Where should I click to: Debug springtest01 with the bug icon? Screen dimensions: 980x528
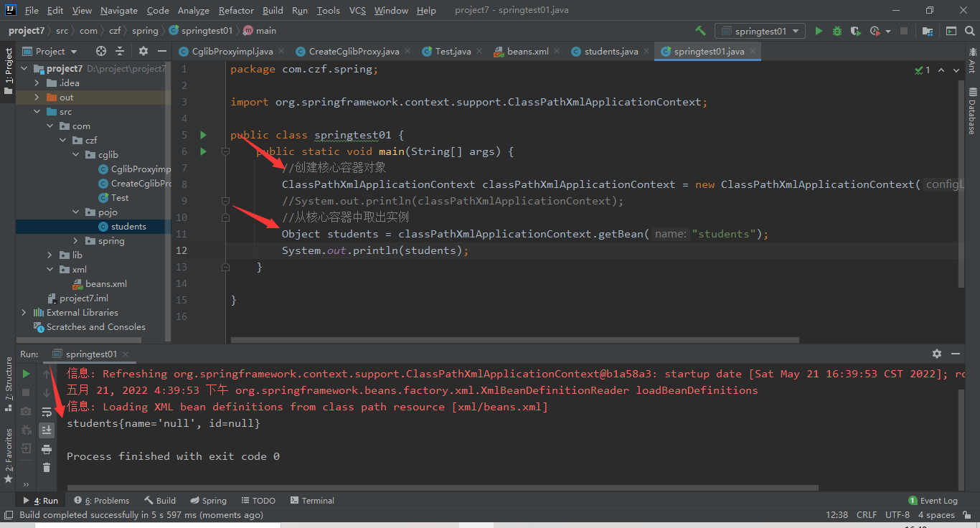tap(837, 31)
